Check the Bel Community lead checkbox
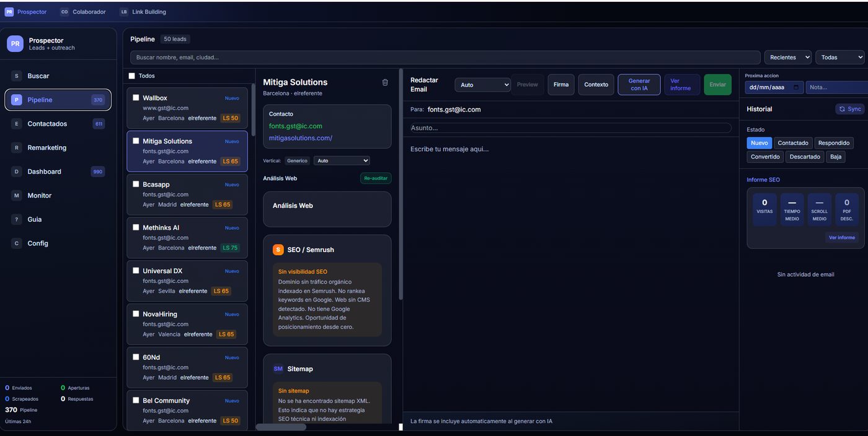 pyautogui.click(x=136, y=400)
